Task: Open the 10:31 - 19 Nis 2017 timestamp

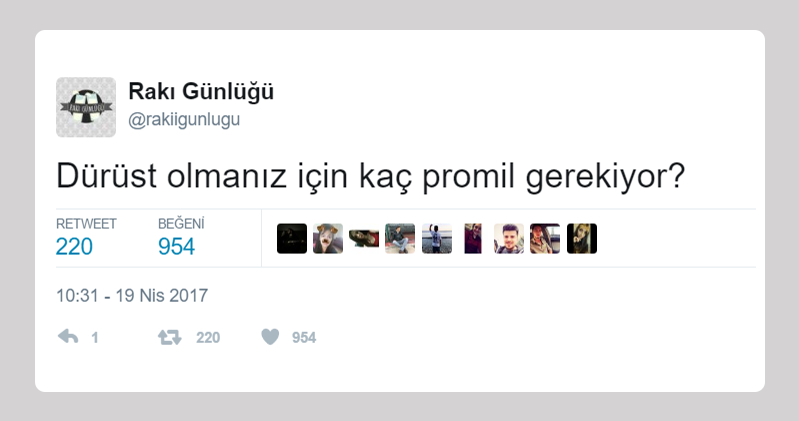Action: (132, 296)
